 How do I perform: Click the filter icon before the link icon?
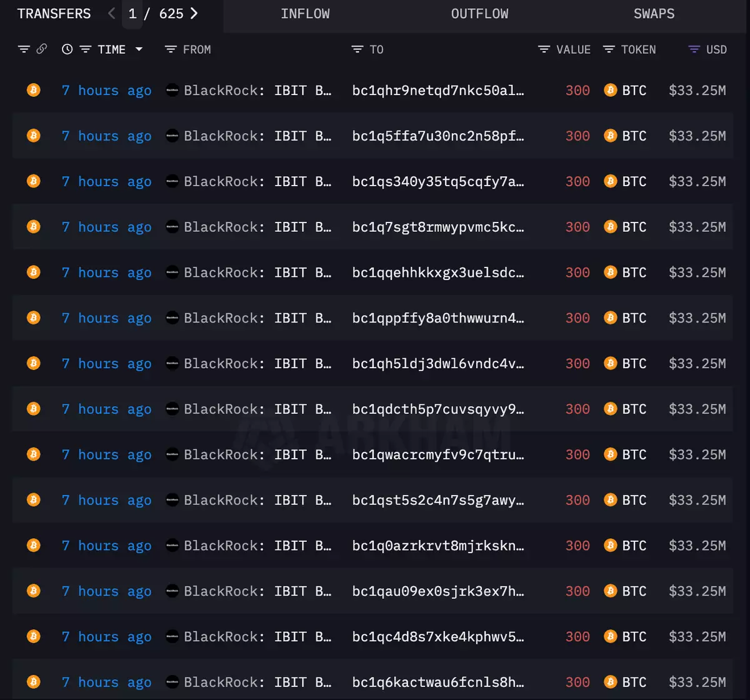(24, 49)
